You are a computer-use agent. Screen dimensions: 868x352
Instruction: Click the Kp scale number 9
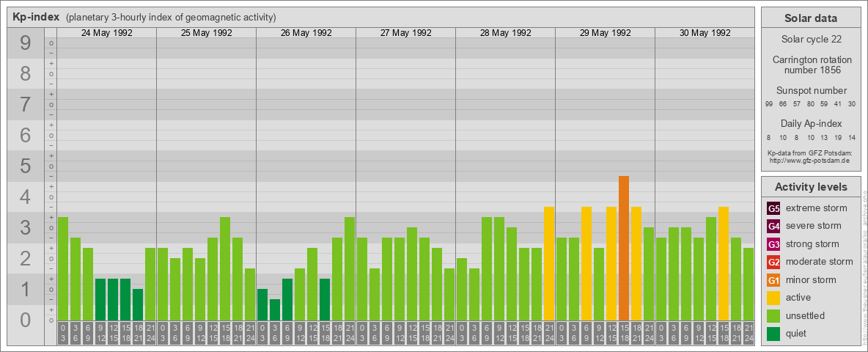click(25, 43)
